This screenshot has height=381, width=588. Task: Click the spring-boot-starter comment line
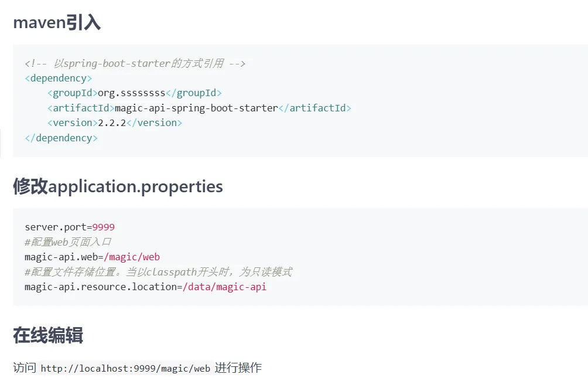click(135, 63)
